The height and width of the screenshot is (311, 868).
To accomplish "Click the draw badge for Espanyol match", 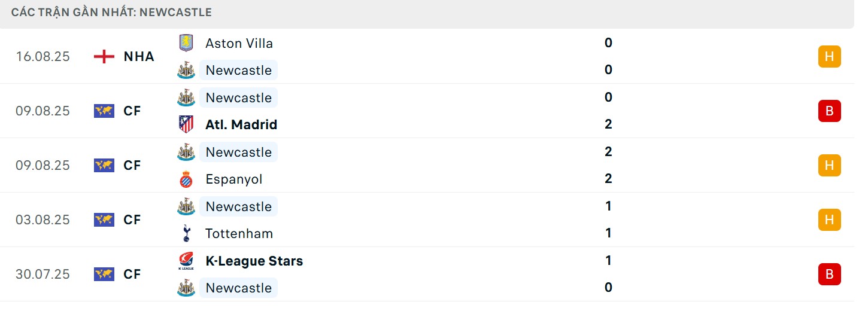I will coord(829,165).
